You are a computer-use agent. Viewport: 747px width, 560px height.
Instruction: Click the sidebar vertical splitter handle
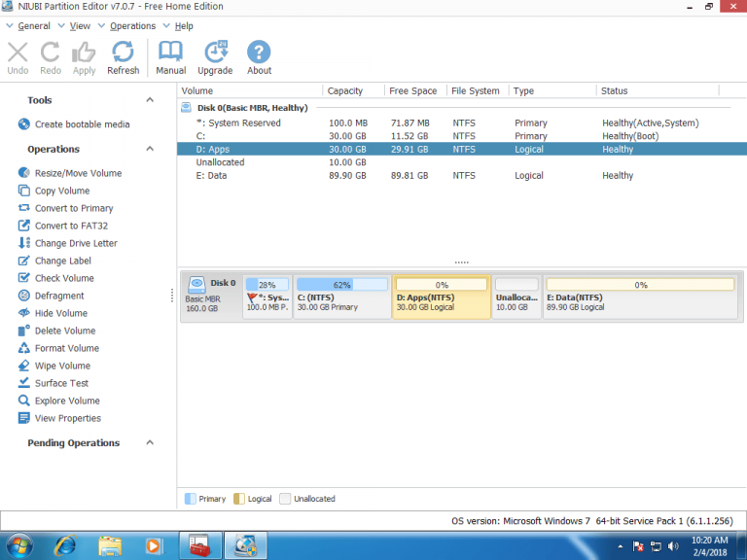(172, 296)
